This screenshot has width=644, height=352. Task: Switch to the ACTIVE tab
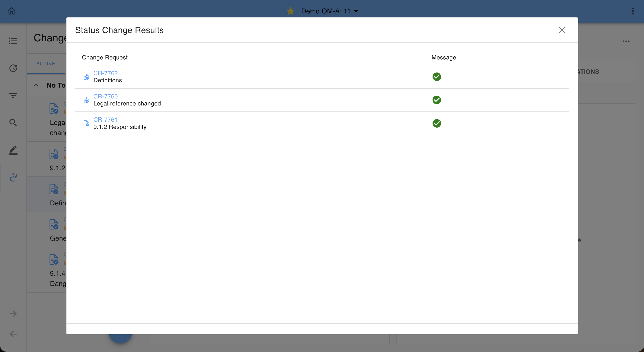click(x=46, y=64)
